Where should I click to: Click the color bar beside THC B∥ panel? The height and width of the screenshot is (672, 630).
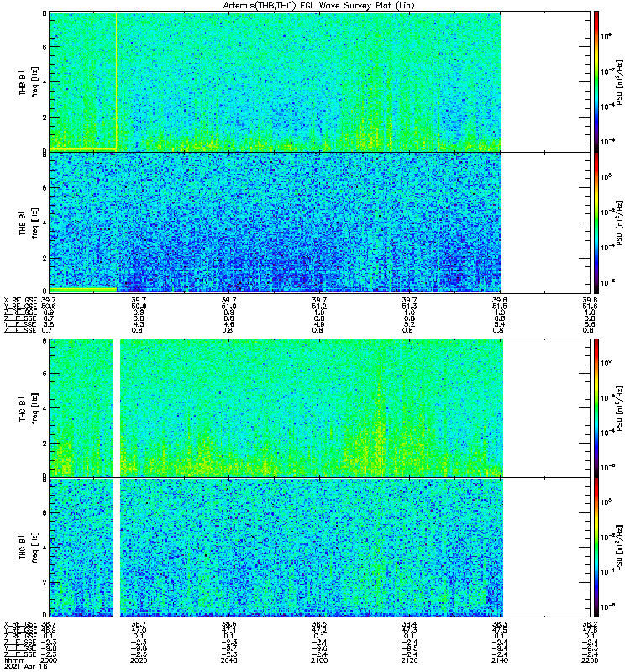[596, 548]
